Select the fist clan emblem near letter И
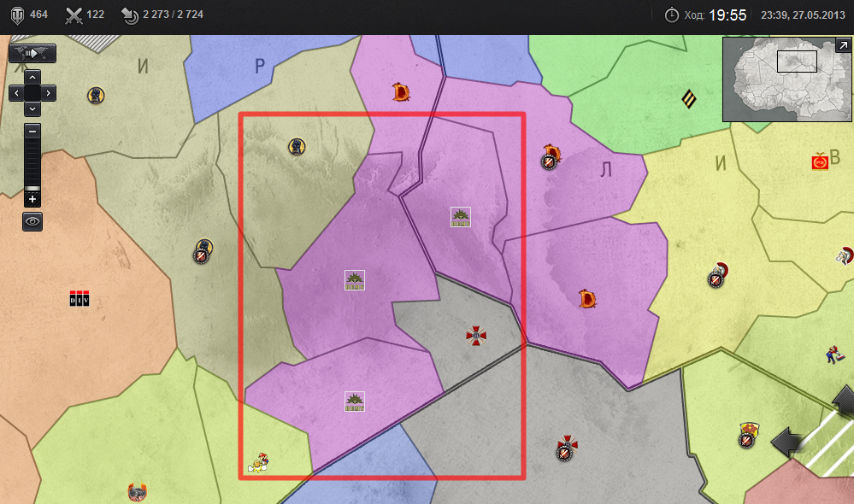 click(x=96, y=96)
